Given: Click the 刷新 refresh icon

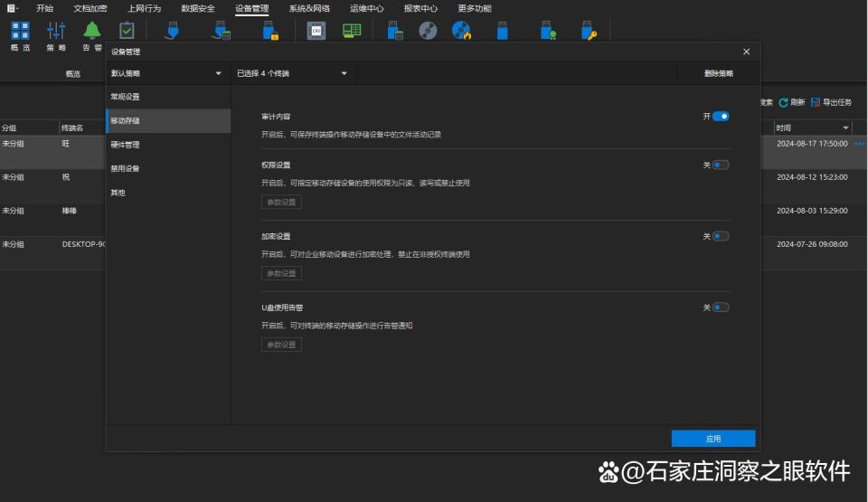Looking at the screenshot, I should (x=783, y=102).
